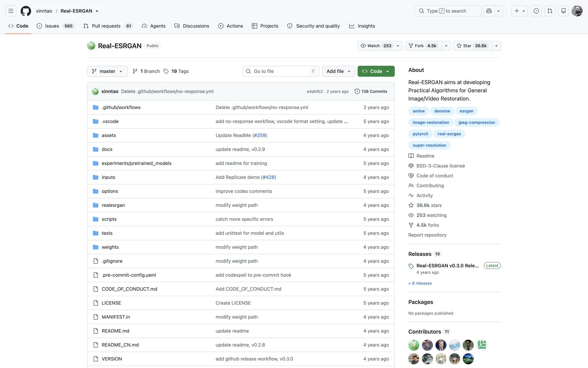
Task: Open the LICENSE file icon
Action: (96, 303)
